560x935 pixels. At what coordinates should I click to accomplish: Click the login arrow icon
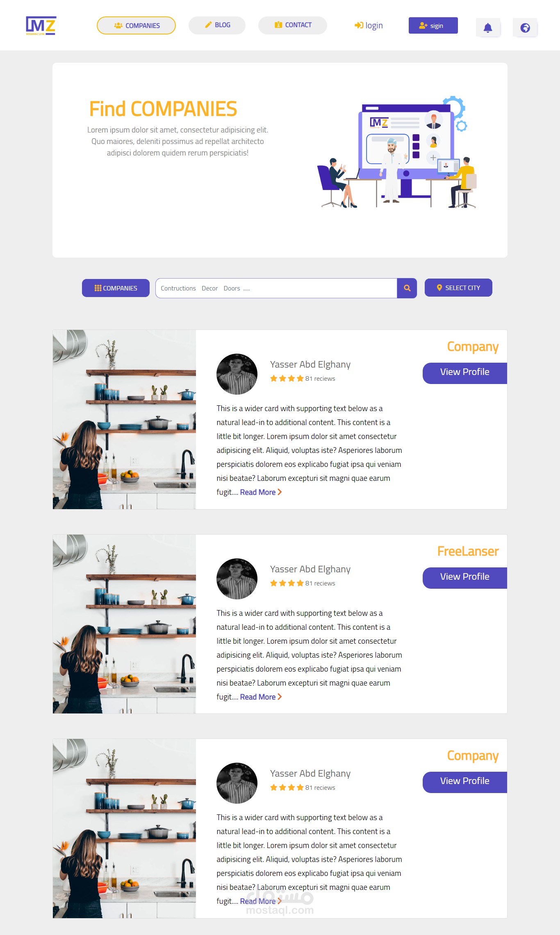359,25
